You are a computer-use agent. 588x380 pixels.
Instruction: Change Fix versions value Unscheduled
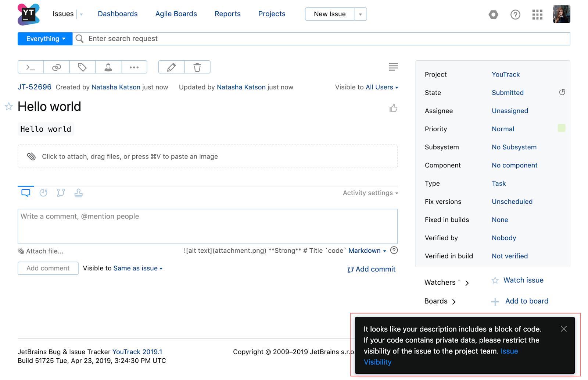(x=512, y=202)
